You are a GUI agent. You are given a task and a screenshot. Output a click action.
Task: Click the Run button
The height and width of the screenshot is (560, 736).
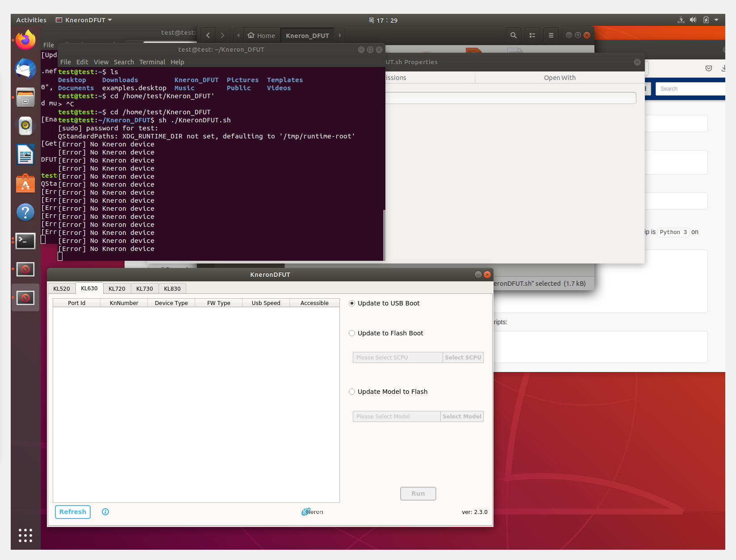tap(418, 493)
